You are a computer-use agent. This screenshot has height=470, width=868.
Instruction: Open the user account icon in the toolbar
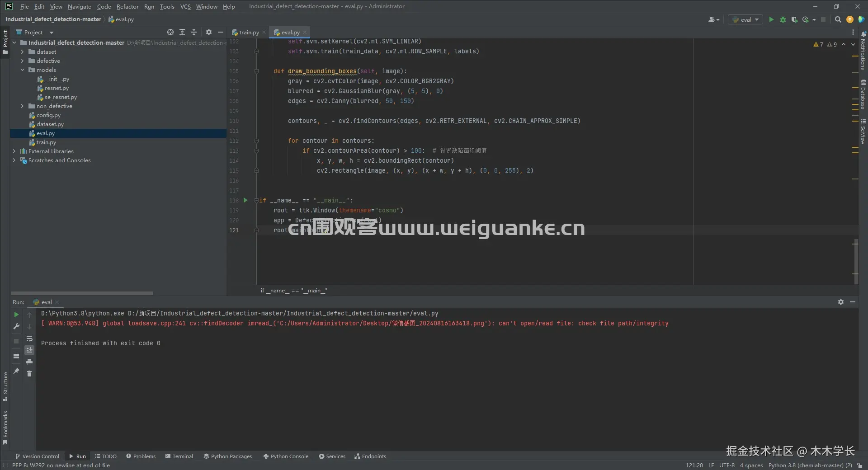pos(713,19)
